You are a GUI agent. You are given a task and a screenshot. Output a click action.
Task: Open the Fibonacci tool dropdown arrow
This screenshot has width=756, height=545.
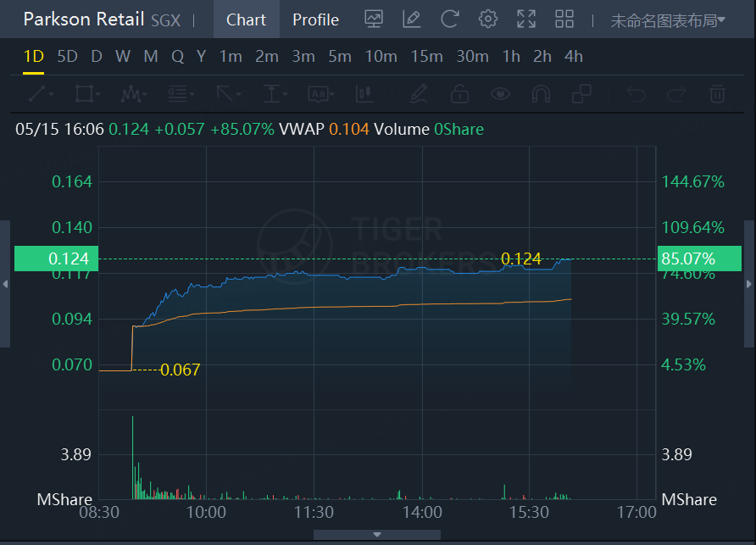pos(192,94)
